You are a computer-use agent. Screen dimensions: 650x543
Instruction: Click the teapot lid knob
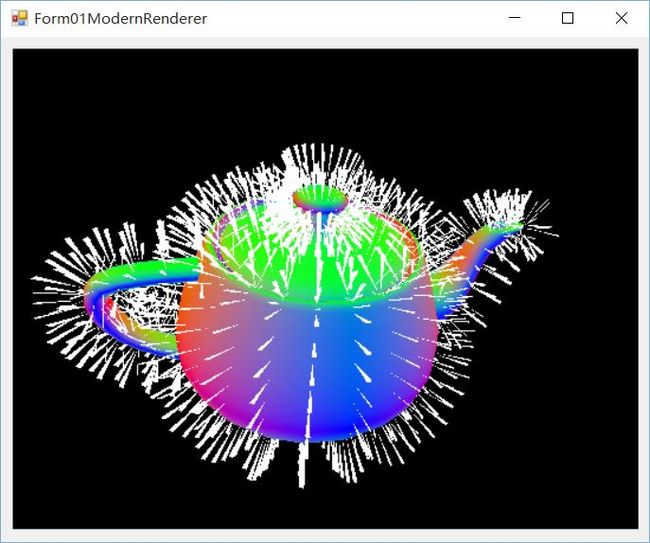coord(320,200)
